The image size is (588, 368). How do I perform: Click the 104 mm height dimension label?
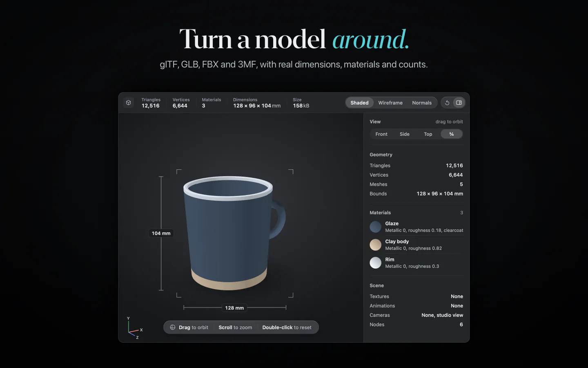tap(161, 233)
